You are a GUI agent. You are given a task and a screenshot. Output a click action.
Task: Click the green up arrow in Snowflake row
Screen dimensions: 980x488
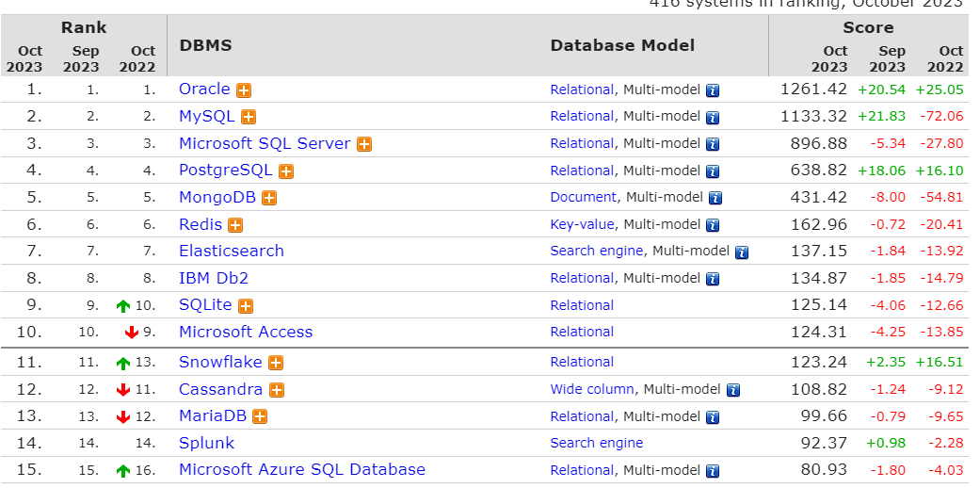(x=123, y=363)
